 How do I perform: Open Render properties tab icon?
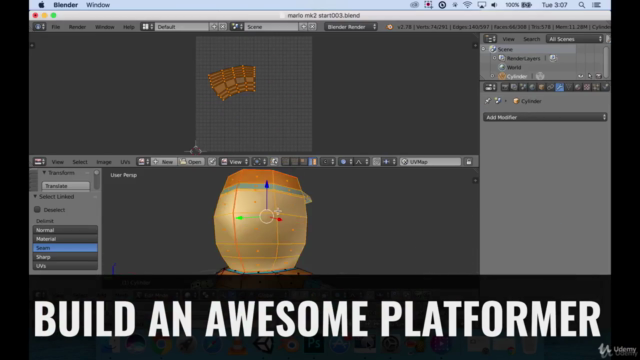click(x=505, y=87)
